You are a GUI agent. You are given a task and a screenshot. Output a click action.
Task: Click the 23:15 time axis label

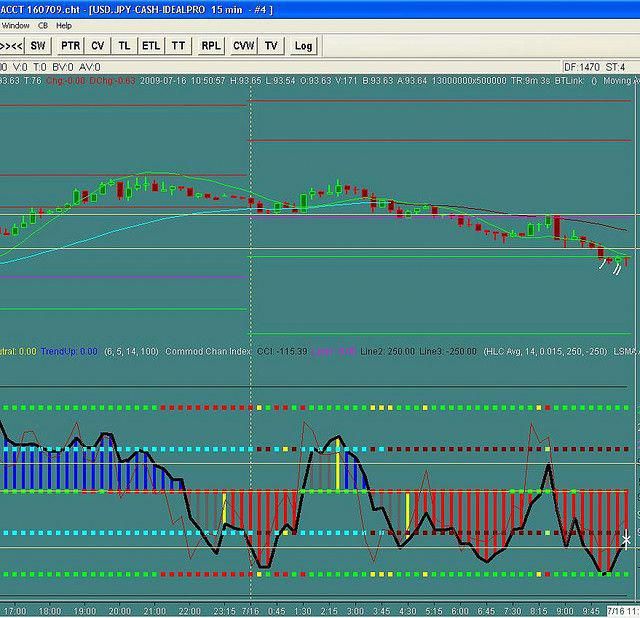pyautogui.click(x=224, y=611)
